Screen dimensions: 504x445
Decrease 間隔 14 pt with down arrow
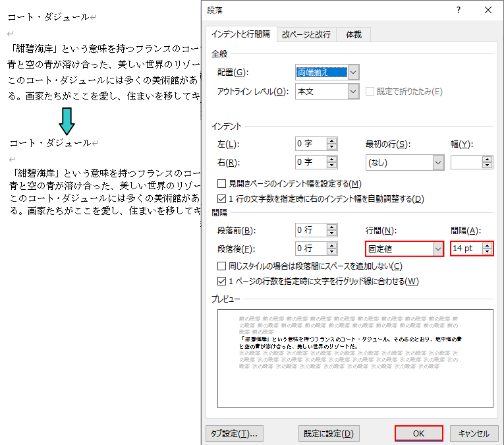click(x=488, y=252)
